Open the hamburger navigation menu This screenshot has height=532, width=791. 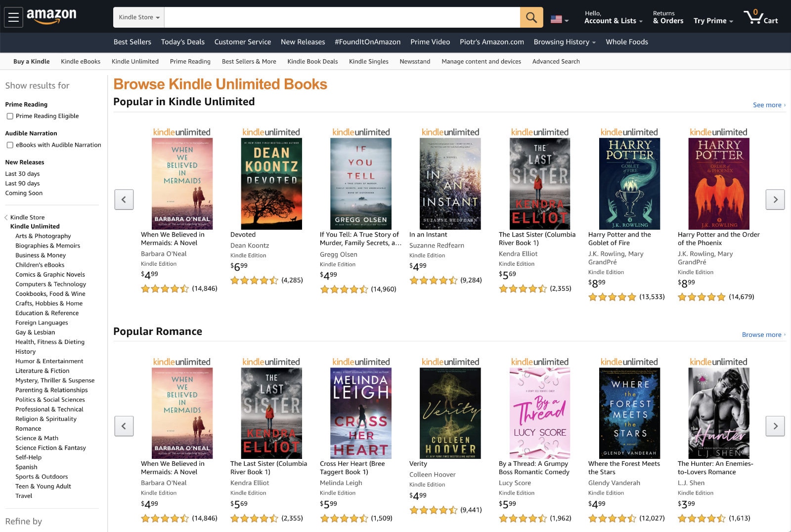pyautogui.click(x=13, y=17)
